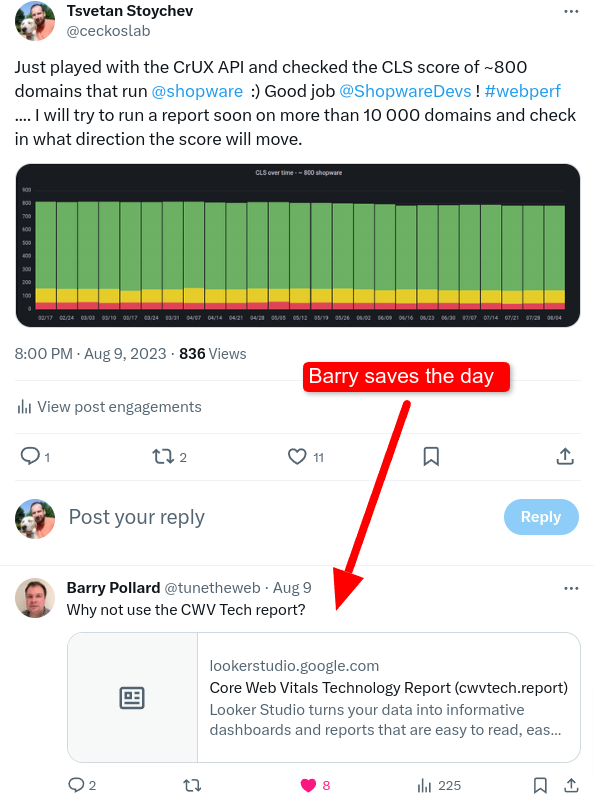
Task: Click View post engagements
Action: point(109,407)
